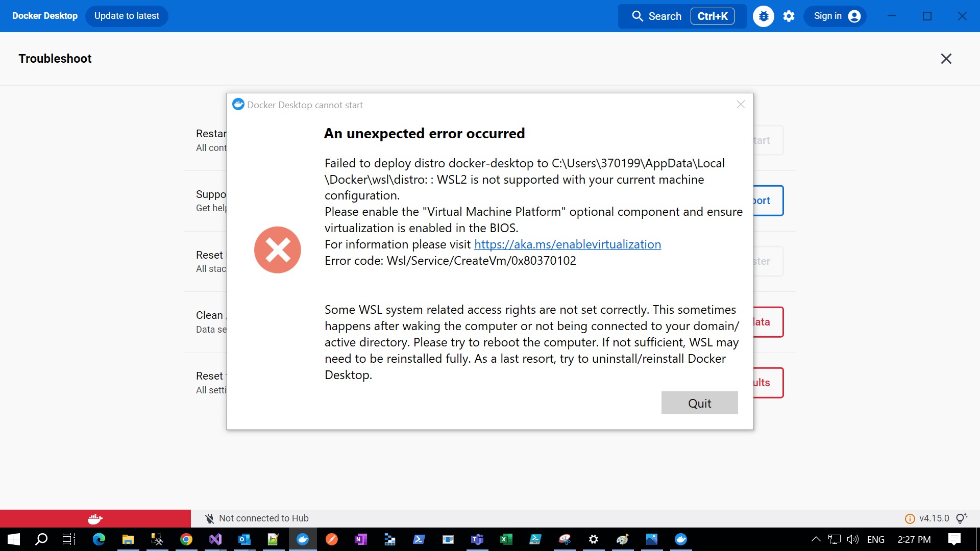Image resolution: width=980 pixels, height=551 pixels.
Task: Open Outlook from taskbar
Action: pos(244,539)
